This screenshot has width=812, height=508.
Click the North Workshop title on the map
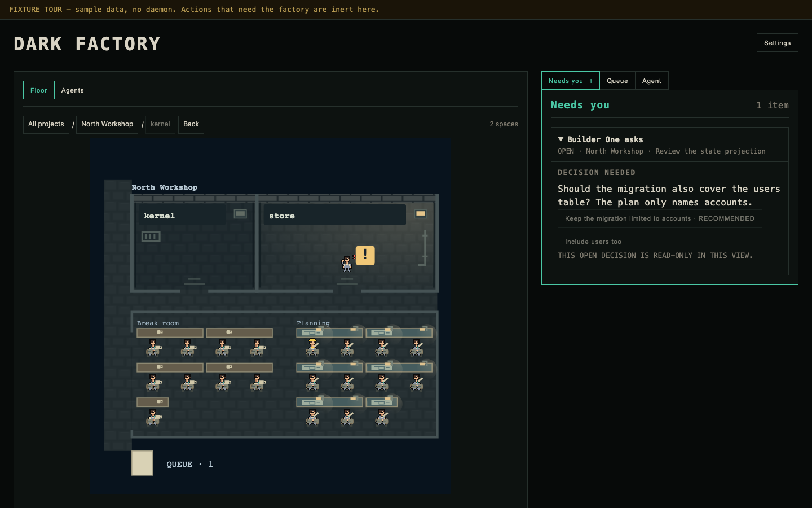point(165,187)
